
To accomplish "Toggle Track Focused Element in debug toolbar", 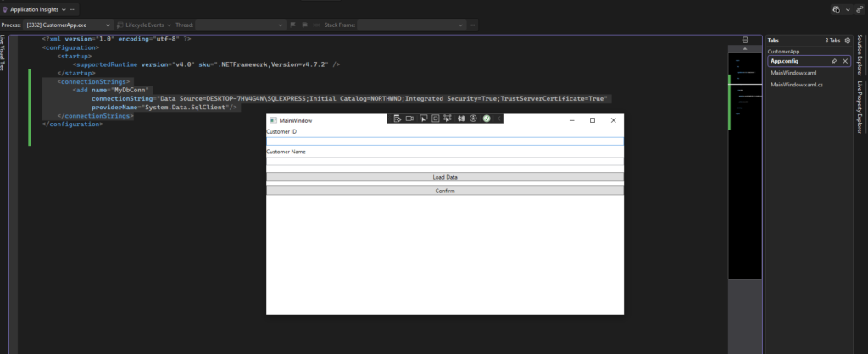I will tap(448, 119).
